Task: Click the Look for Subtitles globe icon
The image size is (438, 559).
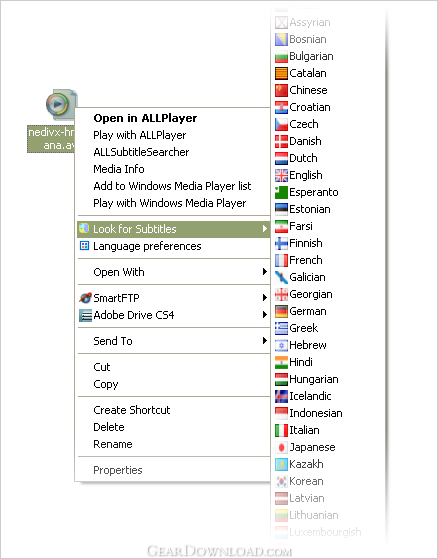Action: pyautogui.click(x=84, y=228)
